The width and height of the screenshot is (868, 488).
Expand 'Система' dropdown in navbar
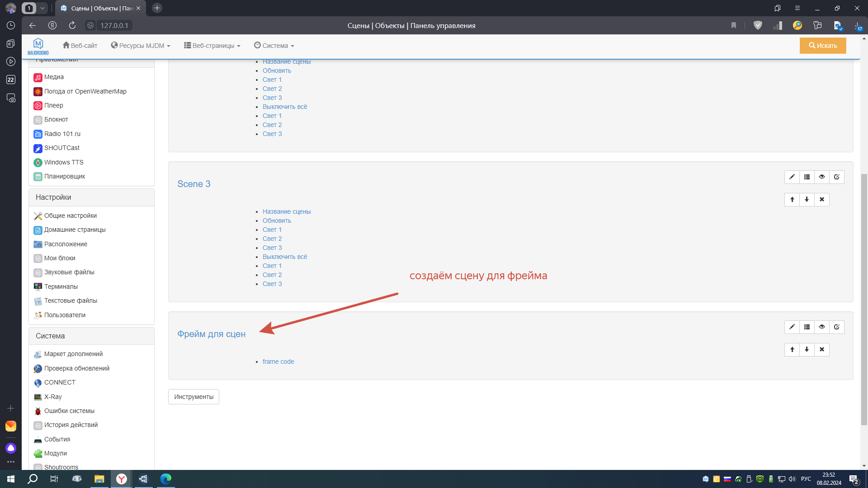click(x=274, y=46)
